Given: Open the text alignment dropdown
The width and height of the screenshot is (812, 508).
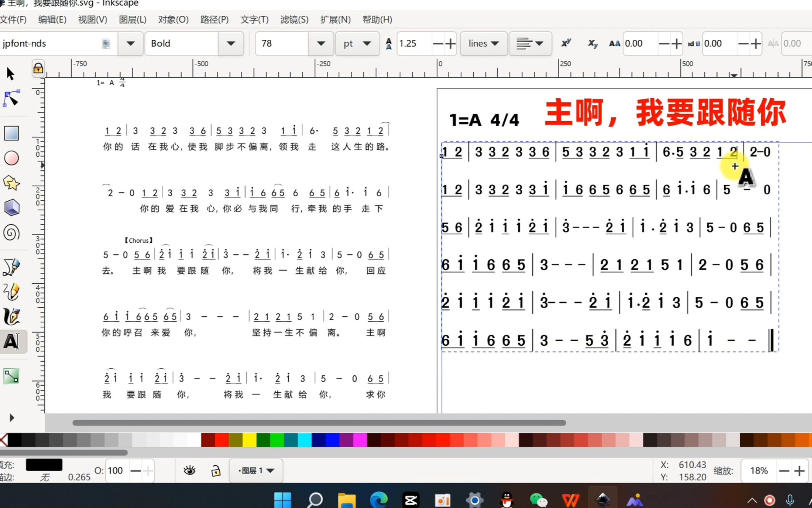Looking at the screenshot, I should click(x=530, y=43).
